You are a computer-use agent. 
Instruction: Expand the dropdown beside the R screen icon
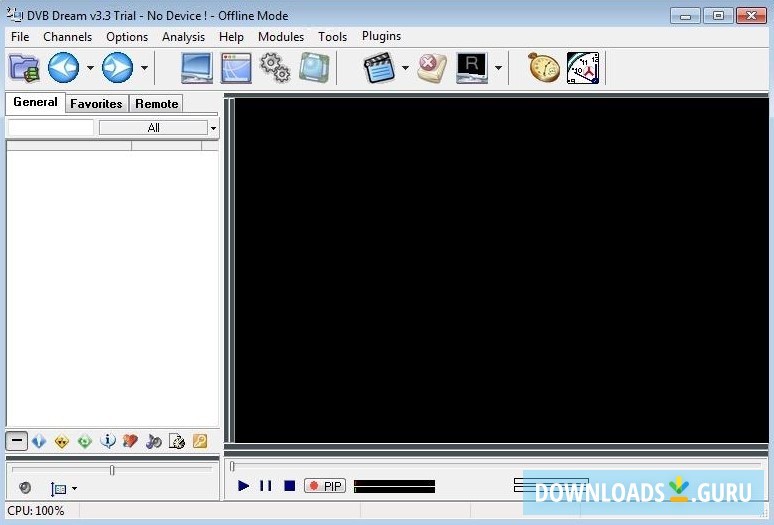[499, 68]
